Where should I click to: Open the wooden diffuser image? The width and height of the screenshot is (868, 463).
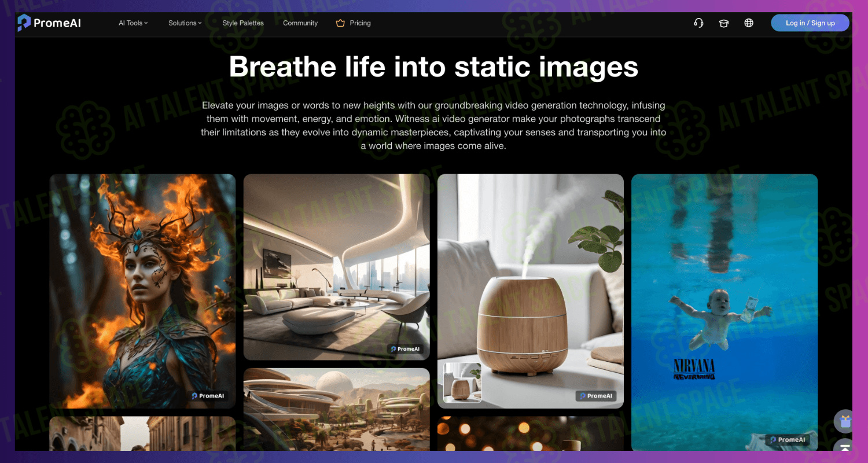(531, 291)
